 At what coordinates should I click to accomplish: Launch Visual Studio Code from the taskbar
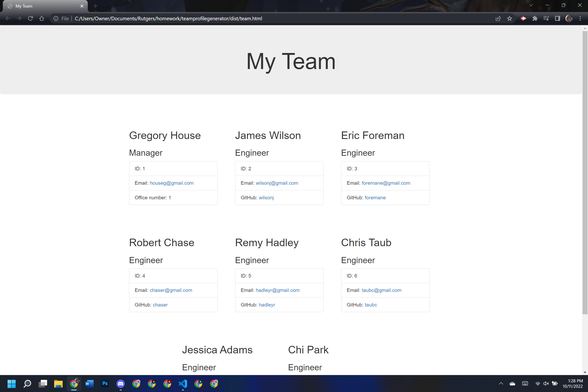(183, 384)
